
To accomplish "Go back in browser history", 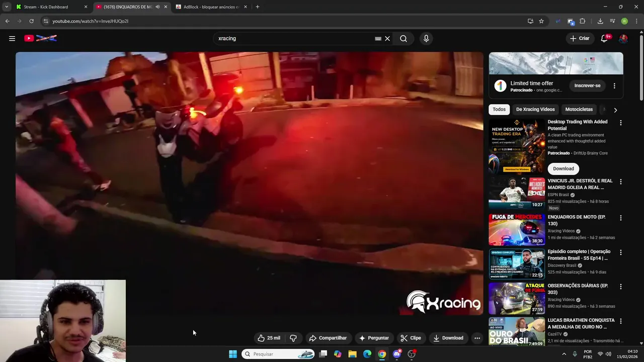I will 7,21.
